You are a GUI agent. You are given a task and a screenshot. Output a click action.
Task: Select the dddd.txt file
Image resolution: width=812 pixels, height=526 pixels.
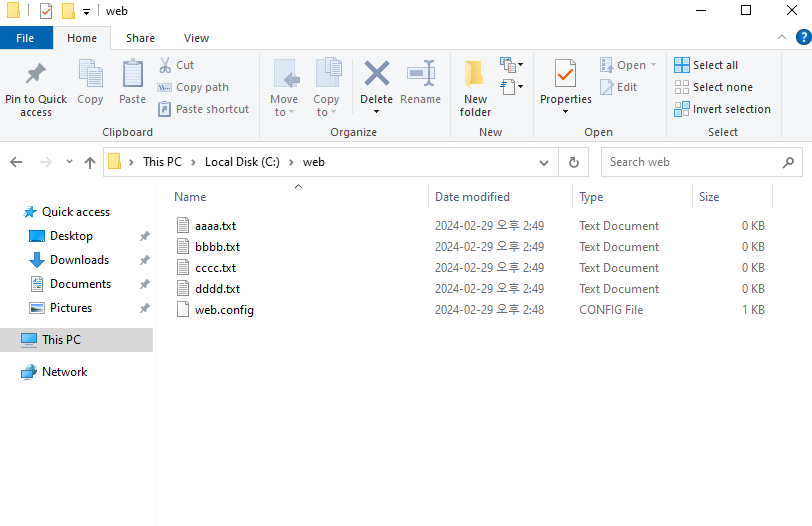pyautogui.click(x=218, y=289)
